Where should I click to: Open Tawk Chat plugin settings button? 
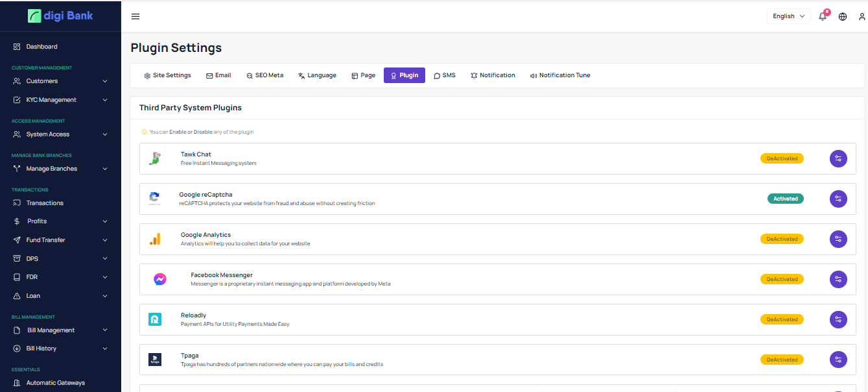(838, 158)
